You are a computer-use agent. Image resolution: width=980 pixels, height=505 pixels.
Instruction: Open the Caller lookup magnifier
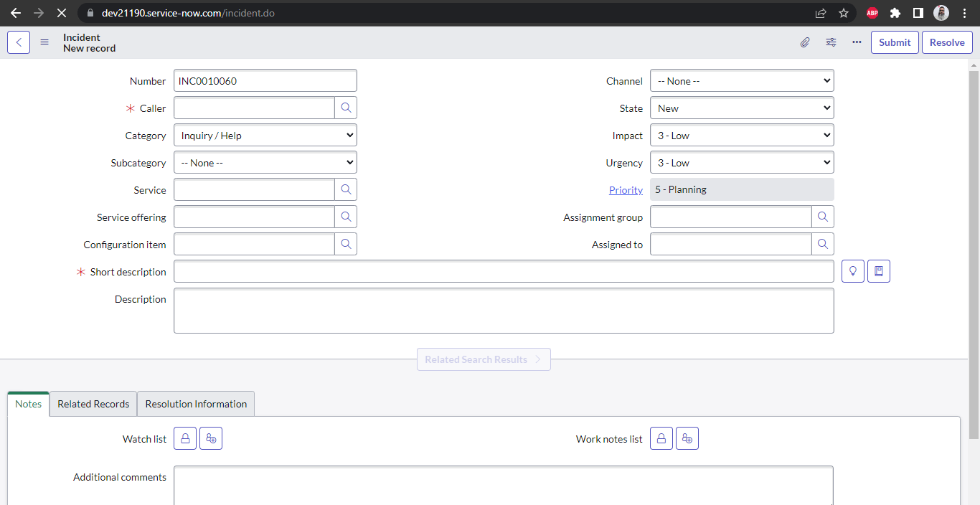(346, 108)
